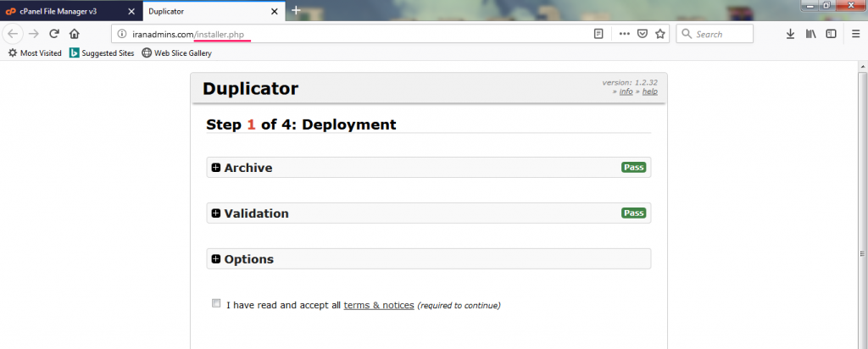The image size is (868, 349).
Task: Bookmark this page with the star icon
Action: point(659,34)
